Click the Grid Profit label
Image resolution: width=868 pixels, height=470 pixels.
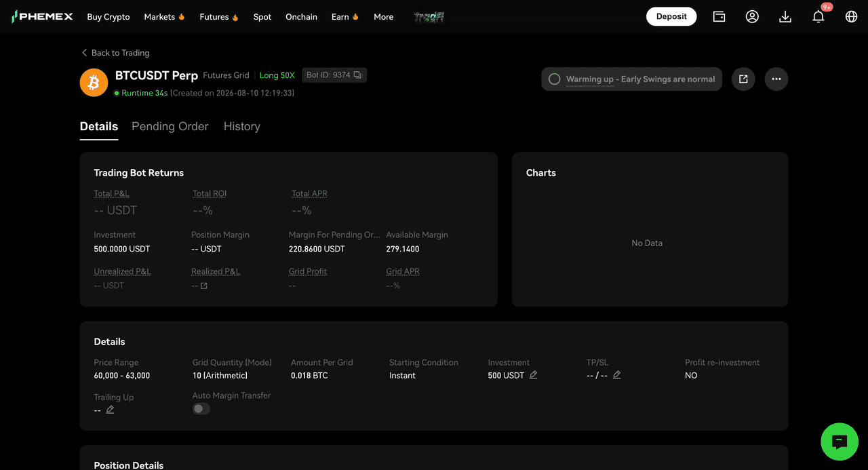pyautogui.click(x=308, y=271)
